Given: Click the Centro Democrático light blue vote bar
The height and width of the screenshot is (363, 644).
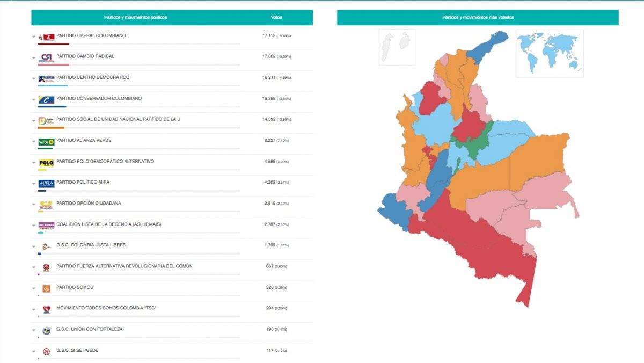Looking at the screenshot, I should coord(53,85).
